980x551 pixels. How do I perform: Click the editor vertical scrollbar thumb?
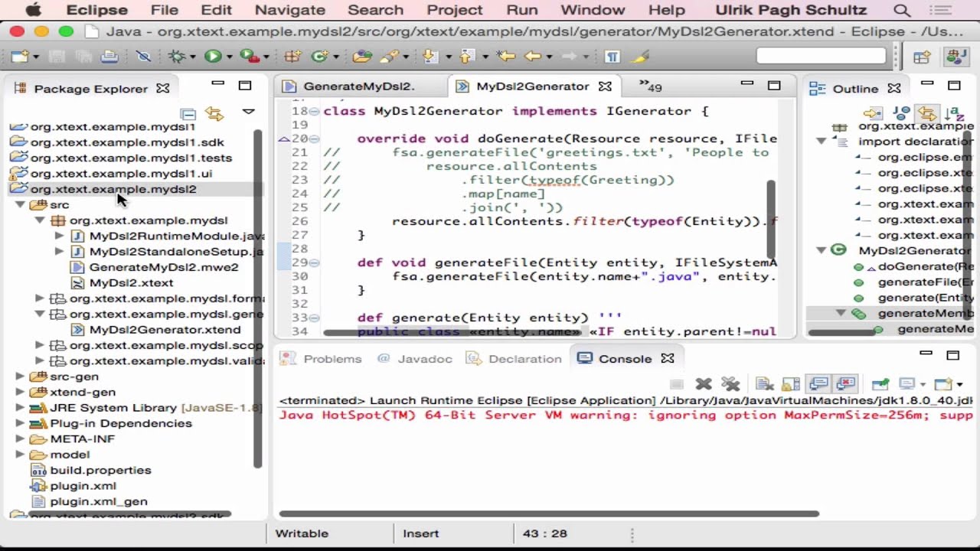coord(770,220)
